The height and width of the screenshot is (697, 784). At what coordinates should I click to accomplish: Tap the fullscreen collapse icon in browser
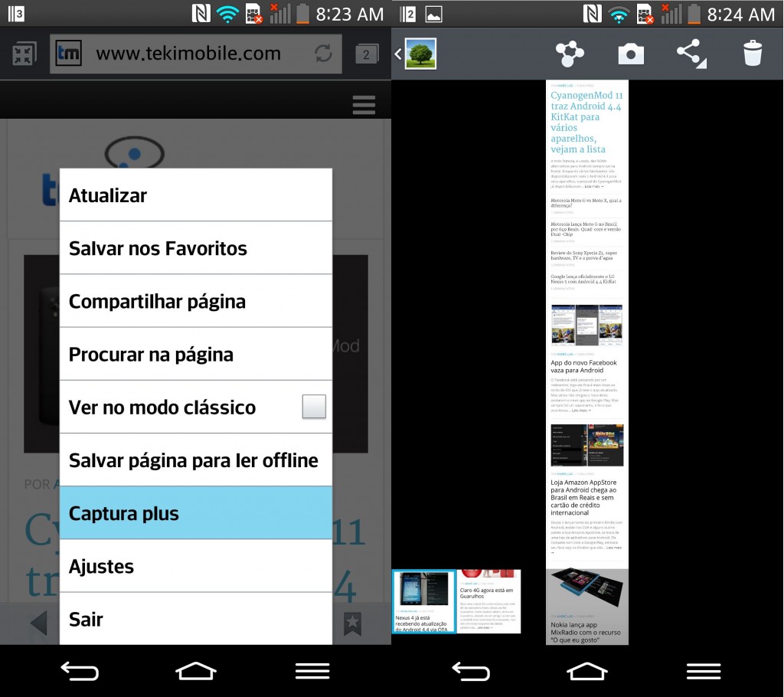[x=24, y=54]
